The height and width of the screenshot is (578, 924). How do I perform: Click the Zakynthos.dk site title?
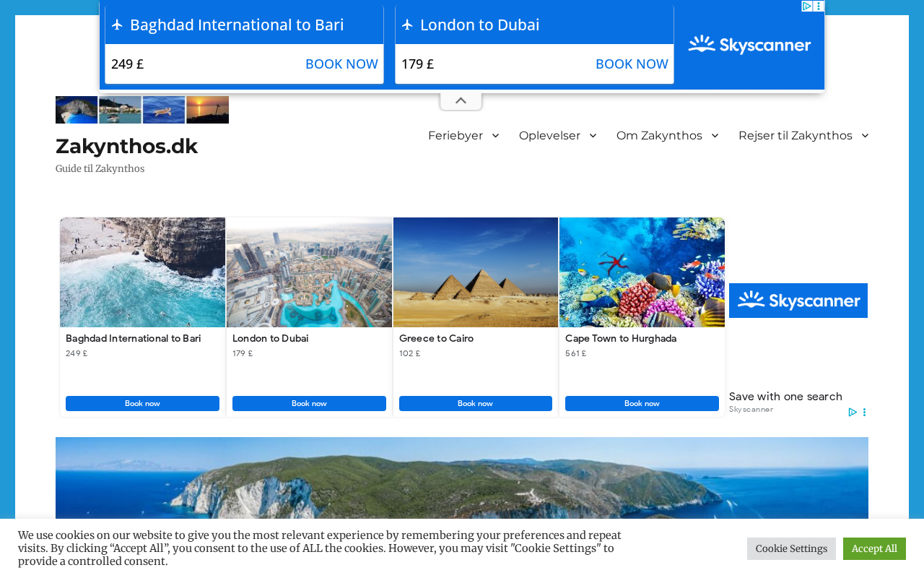[126, 146]
